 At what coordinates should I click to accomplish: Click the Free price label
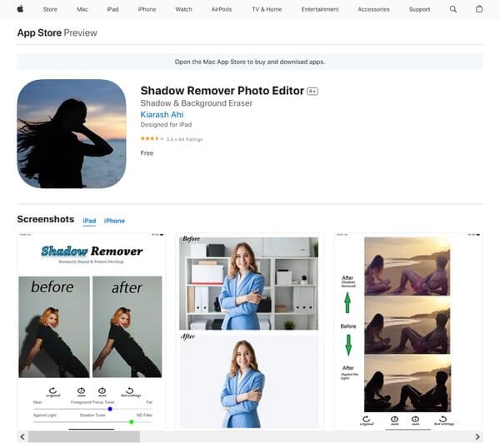pyautogui.click(x=147, y=153)
